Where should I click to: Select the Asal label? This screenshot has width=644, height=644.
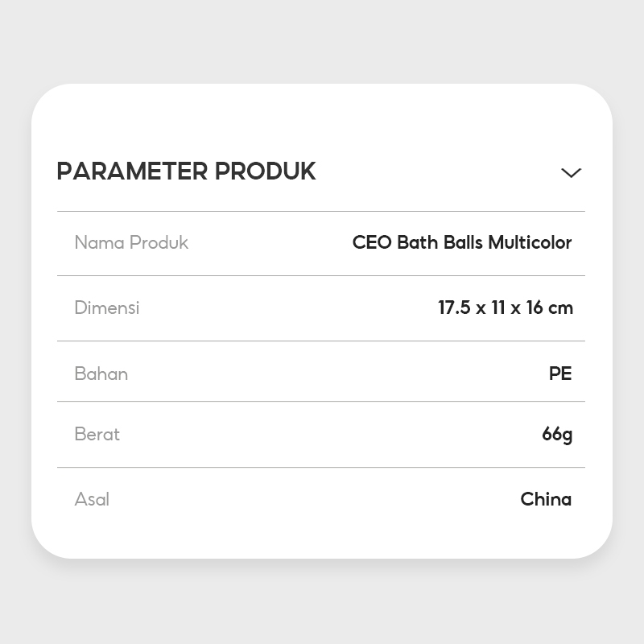coord(92,499)
